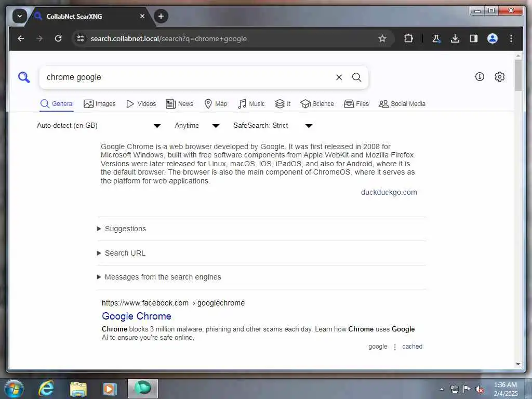Click the scrollbar down arrow
Screen dimensions: 532x399
(x=518, y=364)
